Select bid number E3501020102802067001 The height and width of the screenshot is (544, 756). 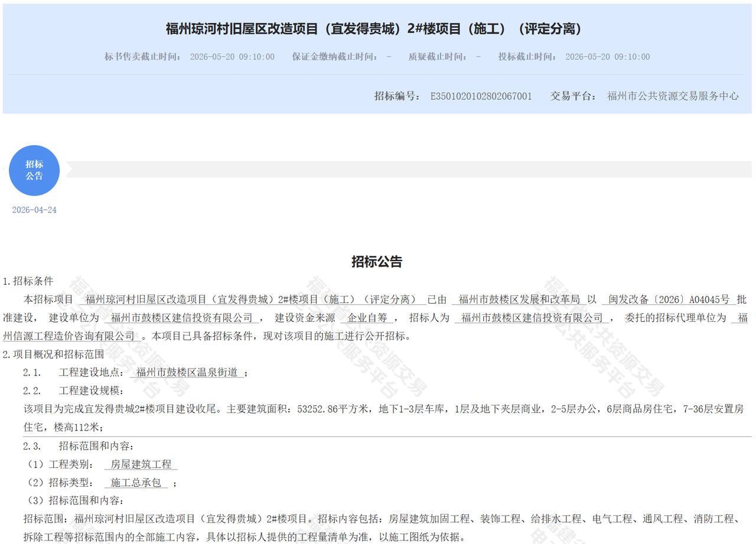tap(481, 96)
